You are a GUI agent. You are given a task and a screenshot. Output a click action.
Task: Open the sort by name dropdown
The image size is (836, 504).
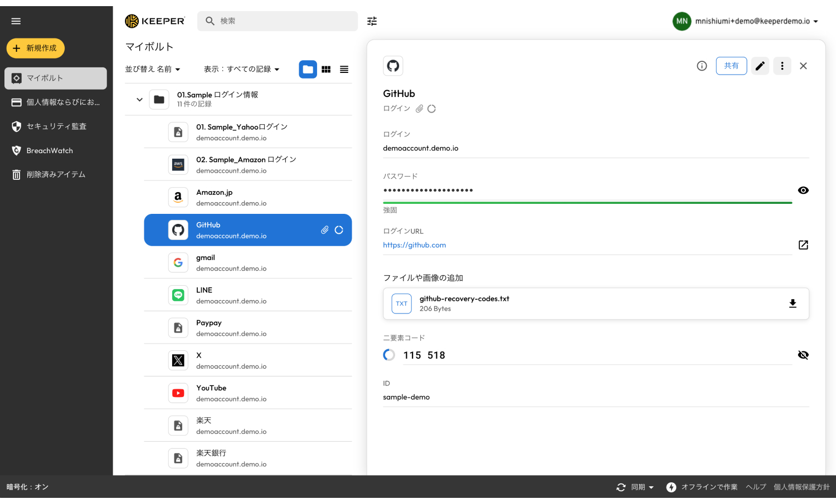(153, 69)
